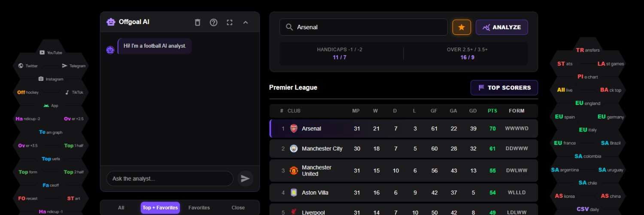Open the TikTok hexagon link
Viewport: 644px width, 215px height.
tap(74, 92)
